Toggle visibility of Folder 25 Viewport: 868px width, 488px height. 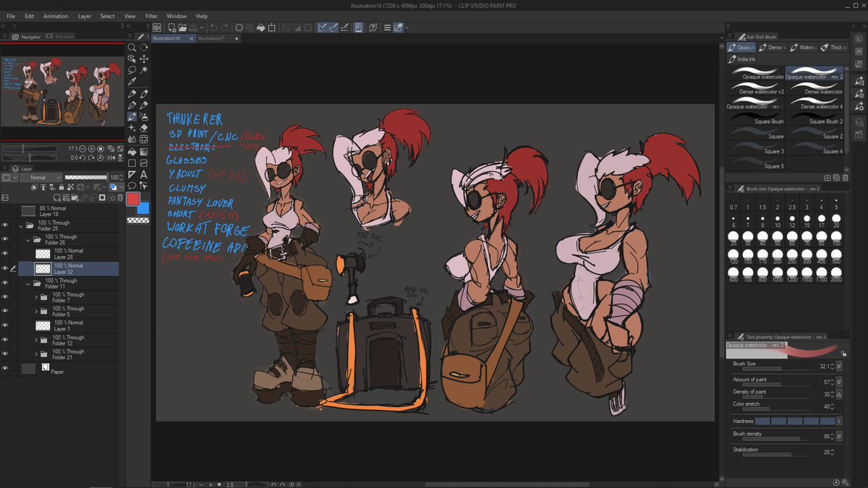5,226
